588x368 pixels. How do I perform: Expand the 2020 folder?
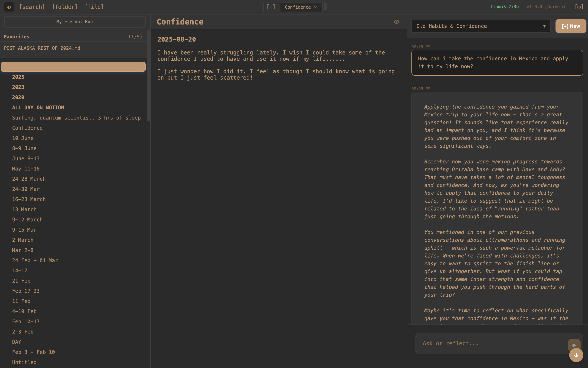pos(18,97)
